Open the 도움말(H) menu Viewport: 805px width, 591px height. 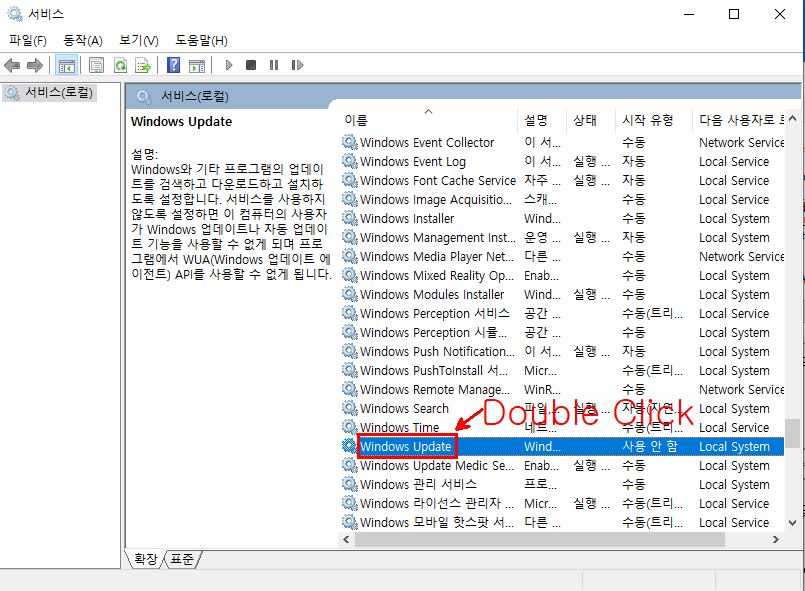201,40
